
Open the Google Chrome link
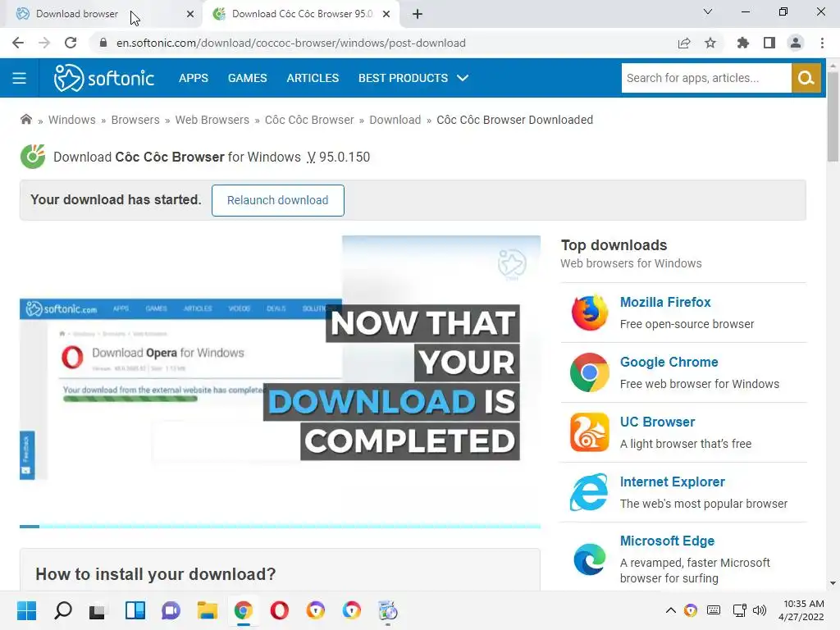click(669, 362)
